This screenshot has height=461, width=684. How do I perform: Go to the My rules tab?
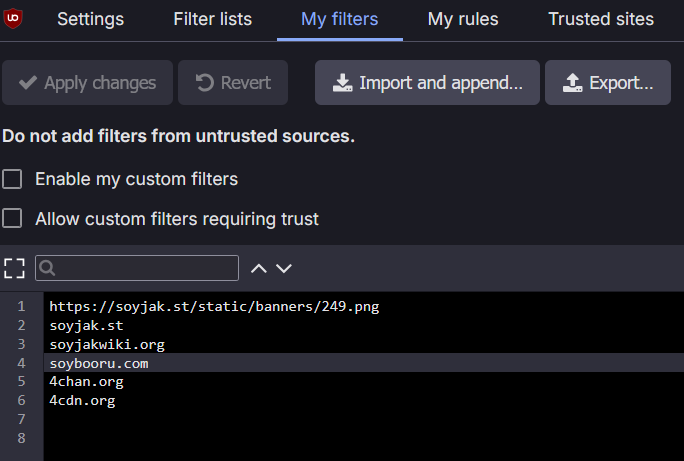tap(463, 19)
